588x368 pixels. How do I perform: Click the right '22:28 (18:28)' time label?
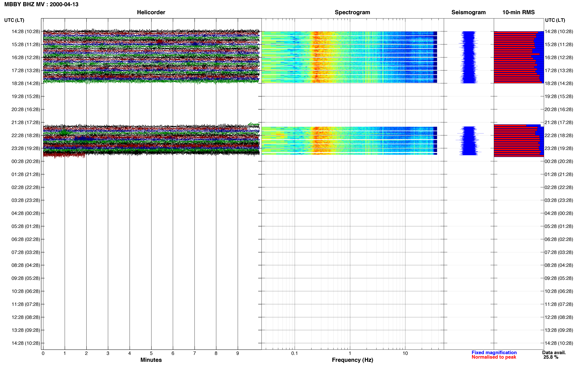pos(559,135)
